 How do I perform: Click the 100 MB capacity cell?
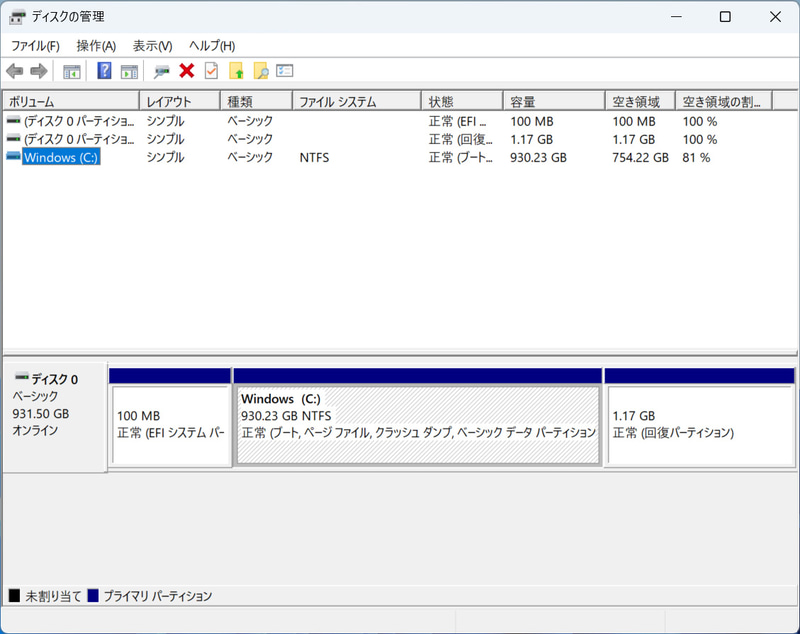click(x=532, y=121)
